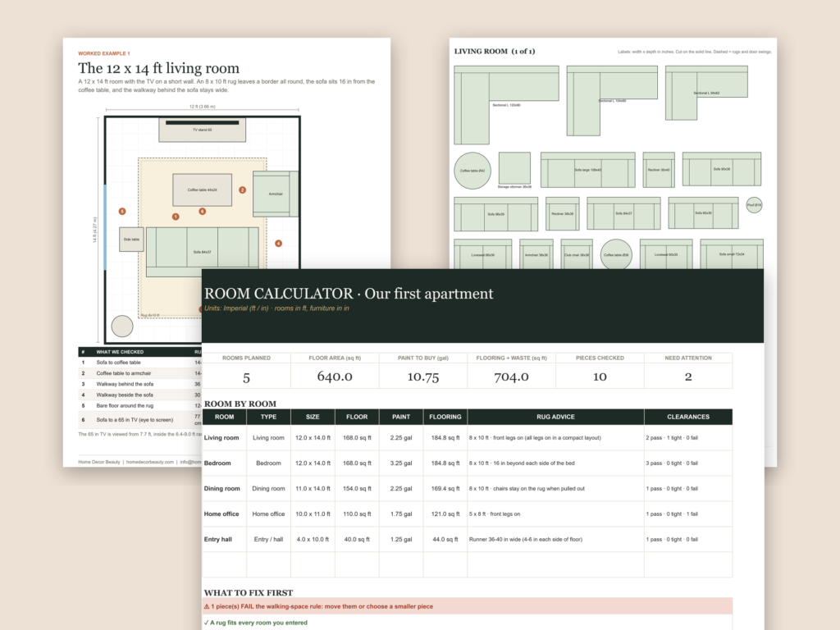840x630 pixels.
Task: Click callout marker 6 below the coffee table
Action: click(x=203, y=211)
